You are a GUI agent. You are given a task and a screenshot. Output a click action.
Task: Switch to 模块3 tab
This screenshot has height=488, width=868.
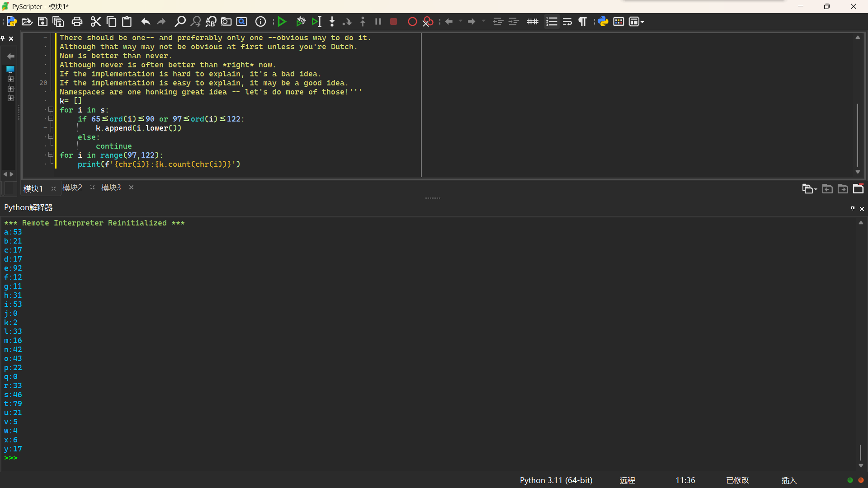coord(111,188)
